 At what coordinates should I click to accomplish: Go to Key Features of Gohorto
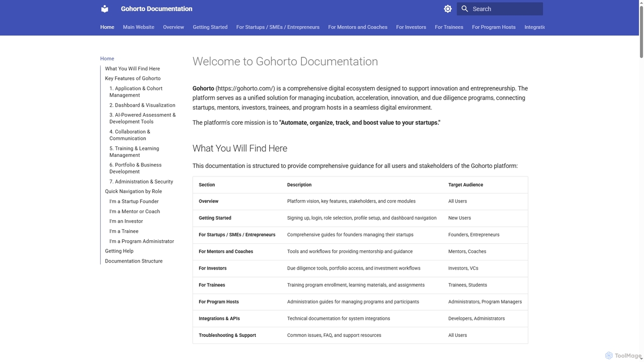coord(133,78)
